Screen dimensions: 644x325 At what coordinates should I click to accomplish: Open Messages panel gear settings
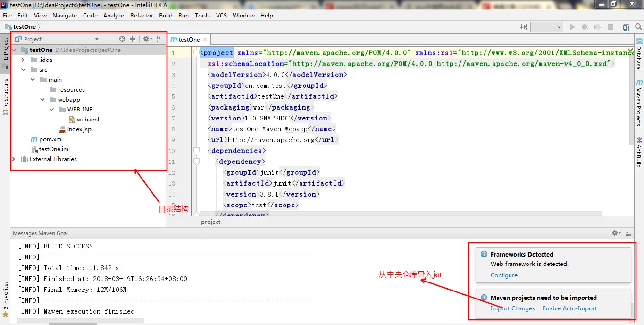point(616,233)
